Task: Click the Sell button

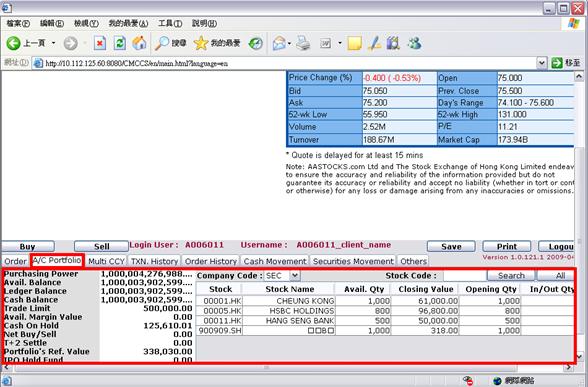Action: 101,246
